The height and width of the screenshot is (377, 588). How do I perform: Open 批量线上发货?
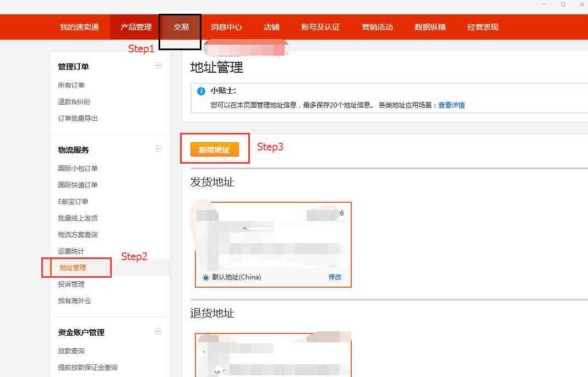(x=78, y=218)
